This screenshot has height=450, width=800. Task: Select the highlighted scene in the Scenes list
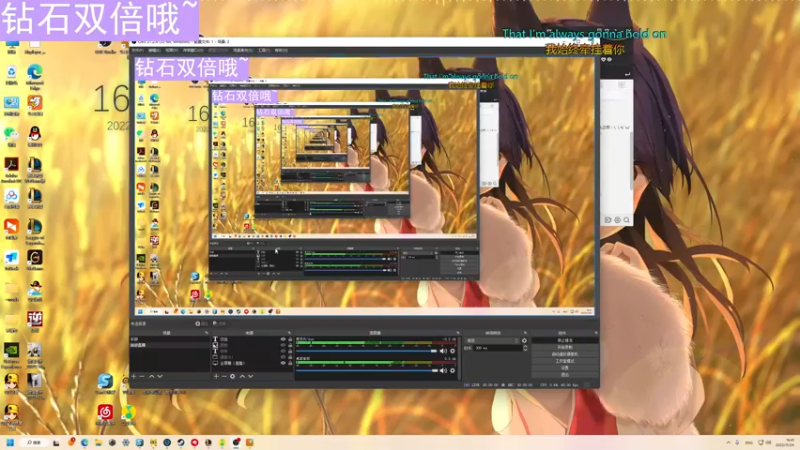(x=169, y=345)
